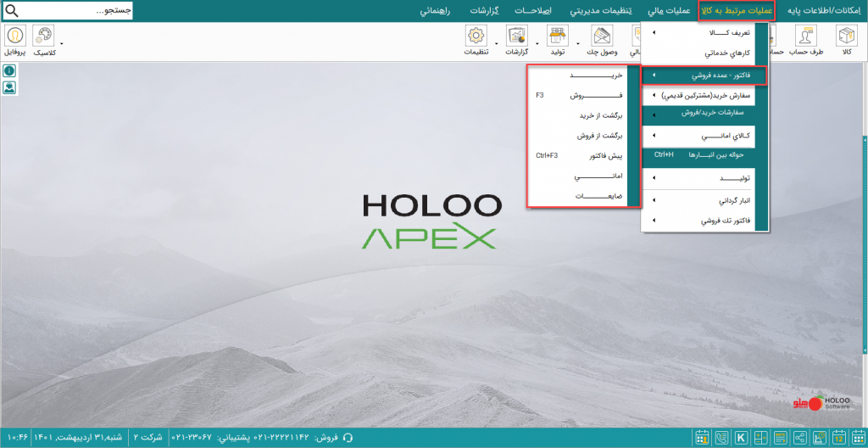Open the share icon in status bar
Viewport: 868px width, 448px height.
click(799, 438)
